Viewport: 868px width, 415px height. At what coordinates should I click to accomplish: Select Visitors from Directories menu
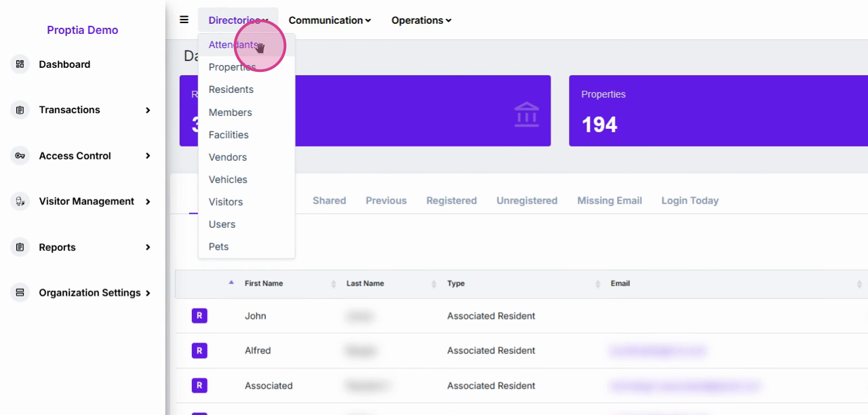246,202
